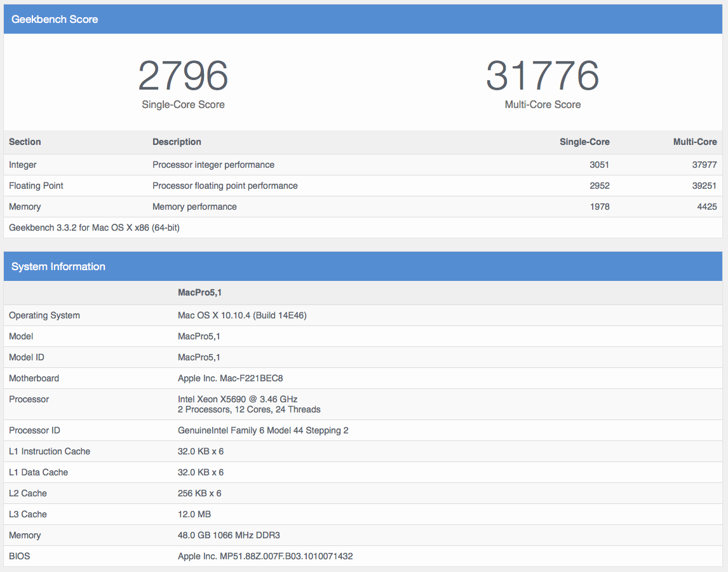Click the L1 Instruction Cache label

tap(50, 451)
